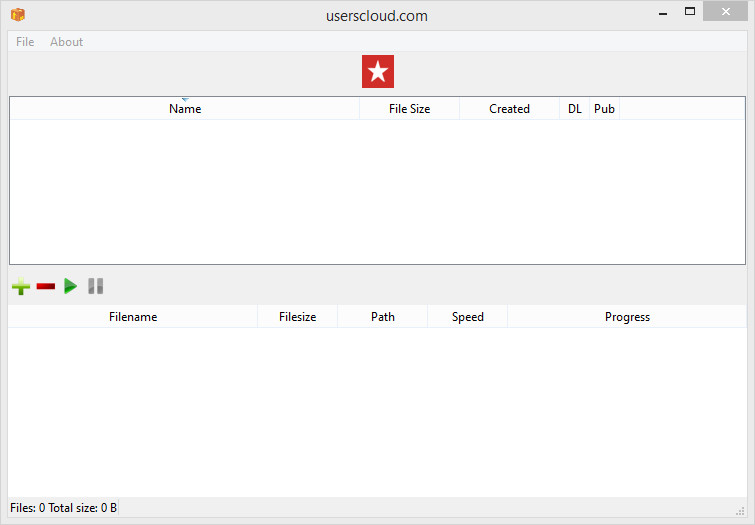Click the Progress column header

pos(627,316)
